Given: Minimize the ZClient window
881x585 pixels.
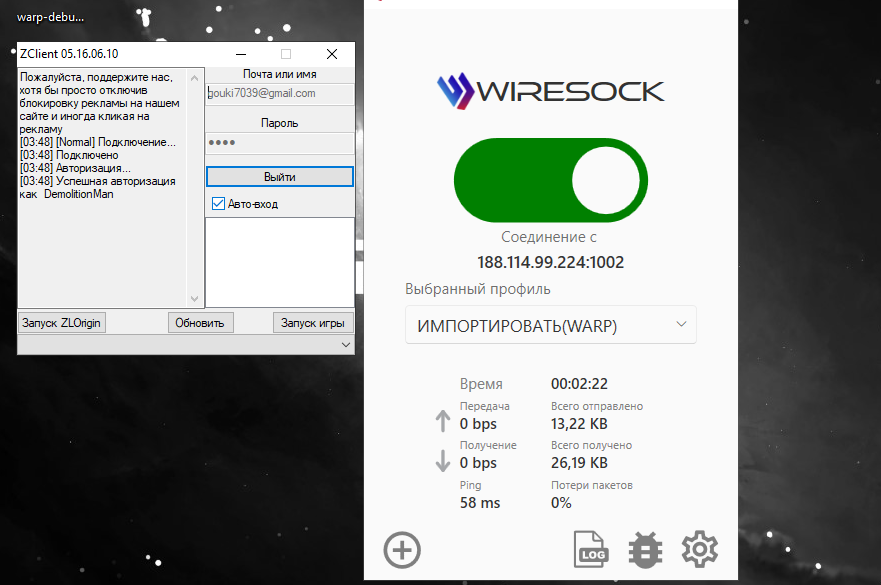Looking at the screenshot, I should tap(241, 54).
